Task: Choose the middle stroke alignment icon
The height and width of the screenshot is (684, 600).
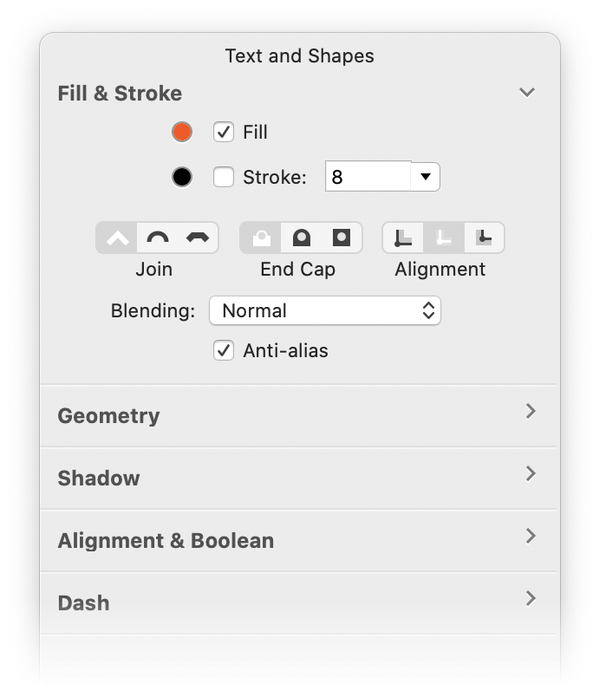Action: coord(443,238)
